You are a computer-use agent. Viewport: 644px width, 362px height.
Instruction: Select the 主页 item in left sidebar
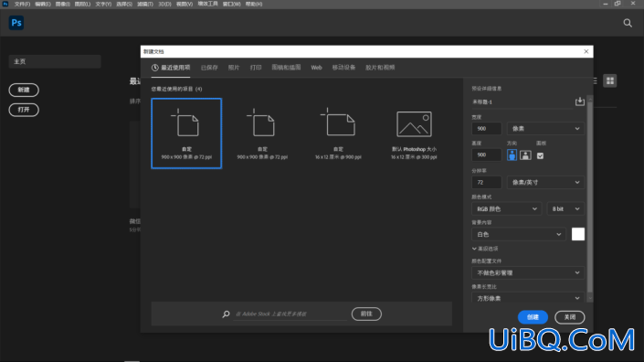[55, 61]
